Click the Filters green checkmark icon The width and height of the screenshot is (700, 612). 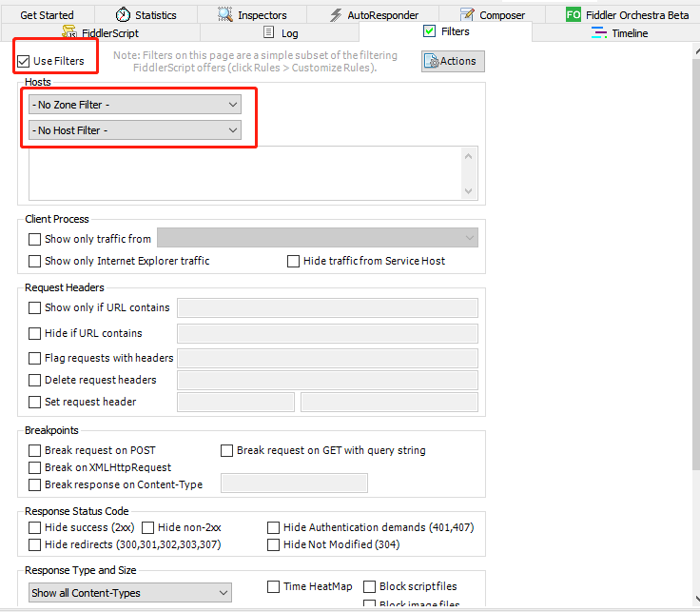(x=429, y=30)
